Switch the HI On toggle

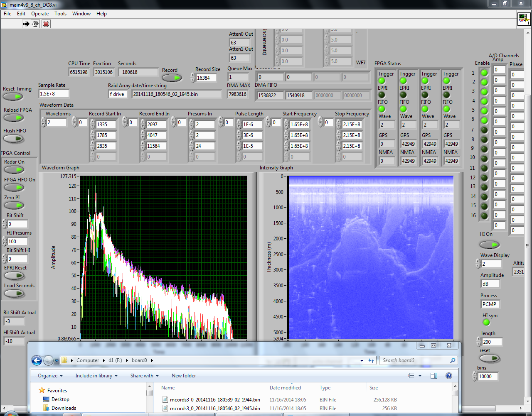tap(489, 245)
